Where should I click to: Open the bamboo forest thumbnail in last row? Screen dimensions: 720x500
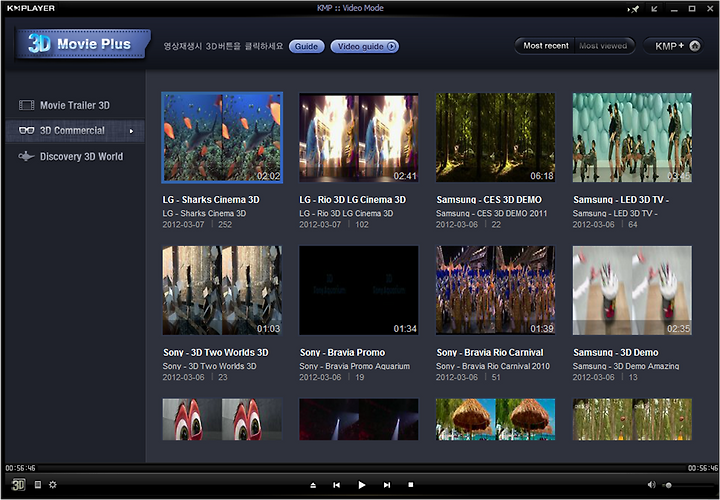(632, 419)
